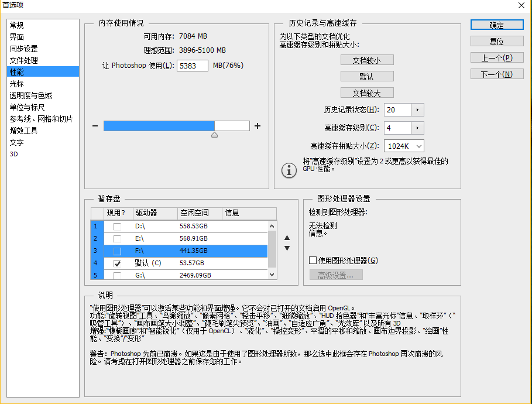Viewport: 532px width, 404px height.
Task: Select 界面 in preferences list
Action: 43,37
